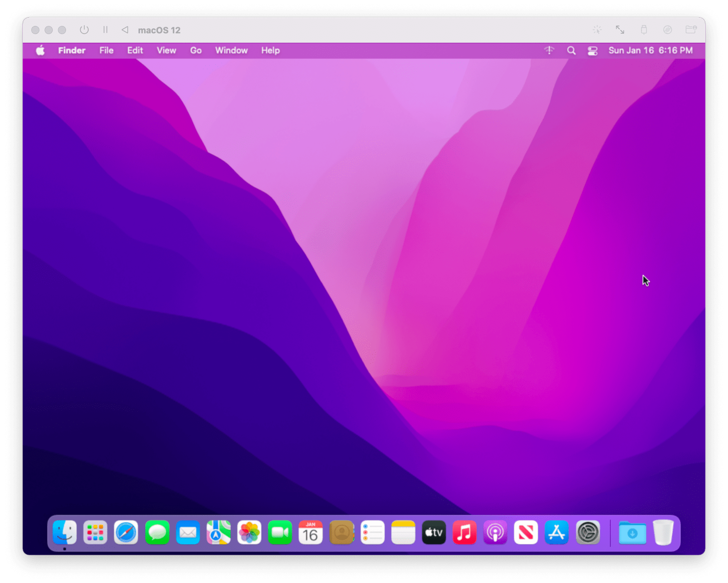The height and width of the screenshot is (583, 728).
Task: Open Notes from the Dock
Action: click(x=403, y=532)
